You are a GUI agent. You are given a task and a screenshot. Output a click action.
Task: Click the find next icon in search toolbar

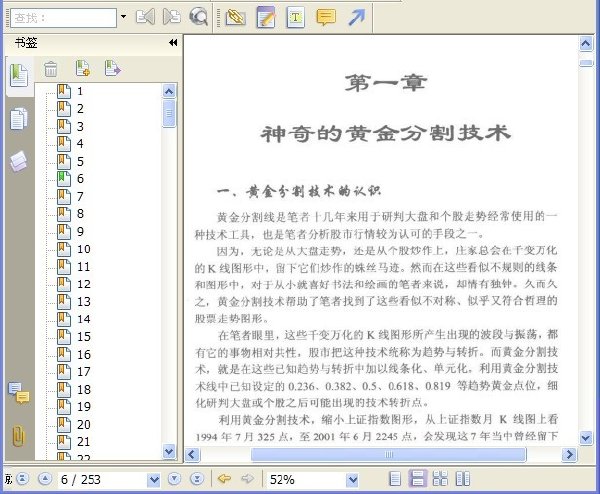[x=171, y=17]
